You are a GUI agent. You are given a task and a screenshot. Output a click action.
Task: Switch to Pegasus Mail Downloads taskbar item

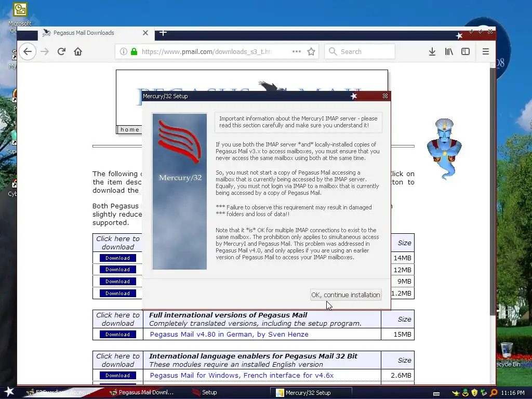142,393
